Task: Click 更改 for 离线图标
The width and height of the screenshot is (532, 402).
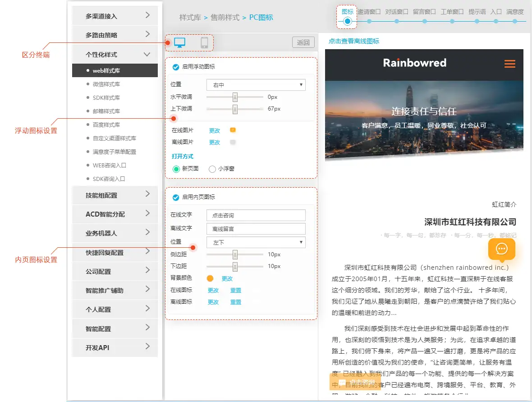Action: pos(213,302)
